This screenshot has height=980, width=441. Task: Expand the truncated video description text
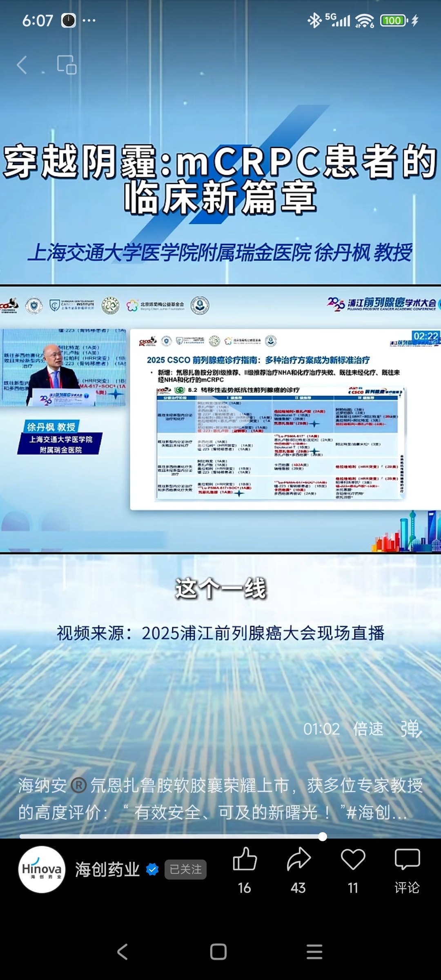220,799
